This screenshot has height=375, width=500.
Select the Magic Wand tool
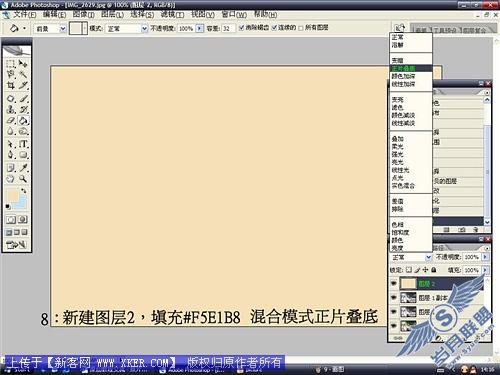coord(23,74)
